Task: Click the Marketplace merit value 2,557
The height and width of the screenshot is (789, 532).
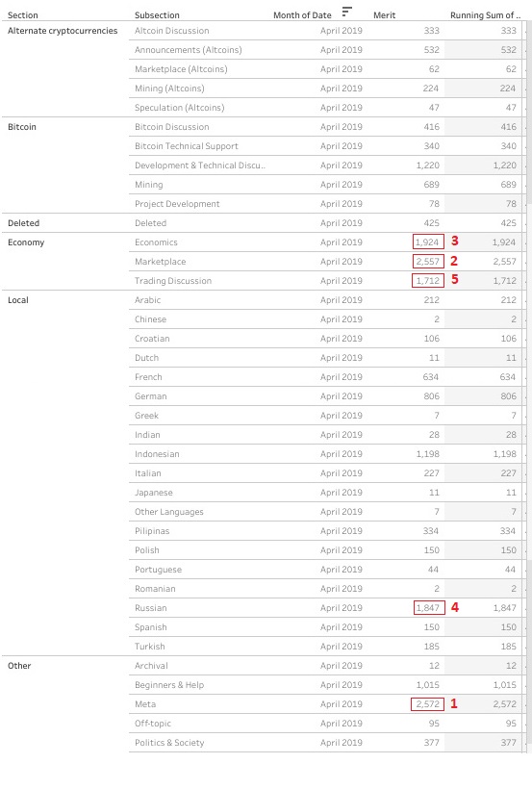Action: coord(427,261)
